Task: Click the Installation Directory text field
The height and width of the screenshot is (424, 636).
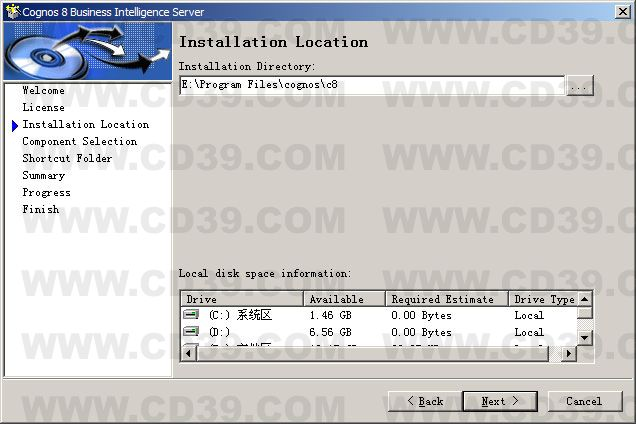Action: [372, 85]
